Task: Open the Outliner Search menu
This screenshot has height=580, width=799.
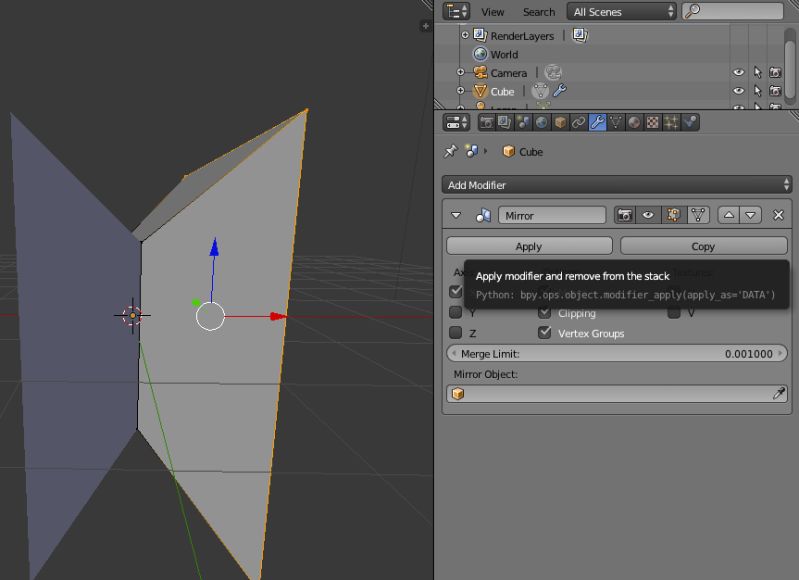Action: coord(539,12)
